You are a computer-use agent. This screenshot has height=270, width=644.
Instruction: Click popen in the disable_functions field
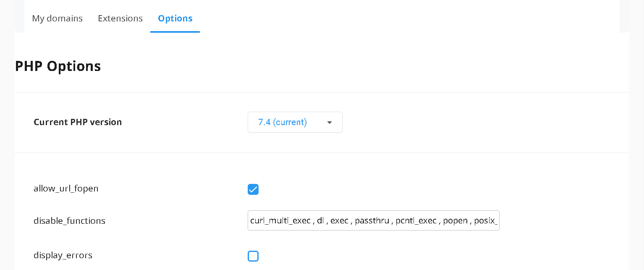[x=455, y=221]
